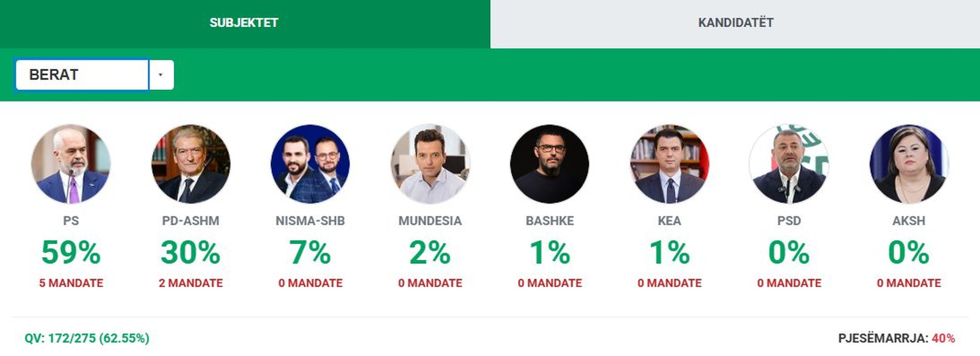Switch to the KANDIDATËT tab
980x356 pixels.
(x=735, y=23)
